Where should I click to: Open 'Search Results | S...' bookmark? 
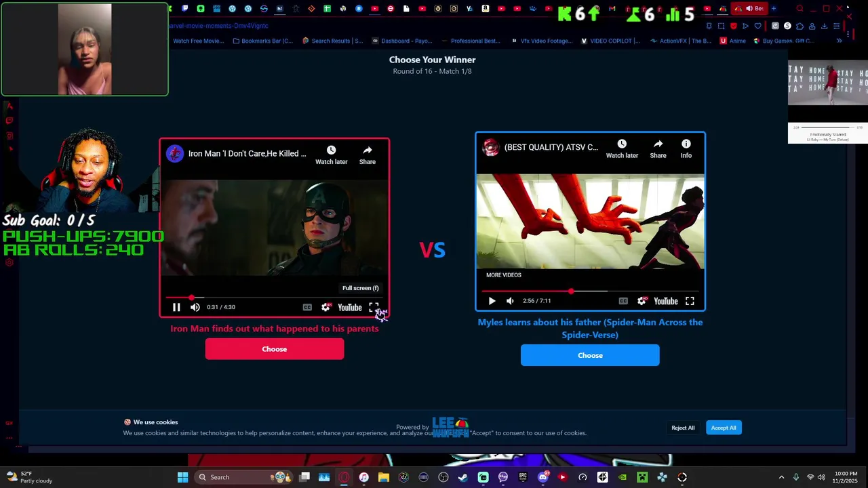(x=333, y=41)
